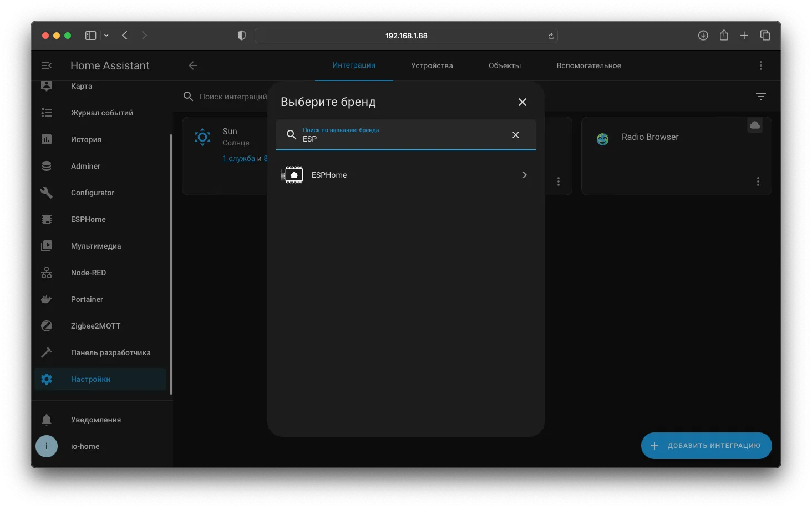Click ДОБАВИТЬ ИНТЕГРАЦИЮ button

click(707, 446)
